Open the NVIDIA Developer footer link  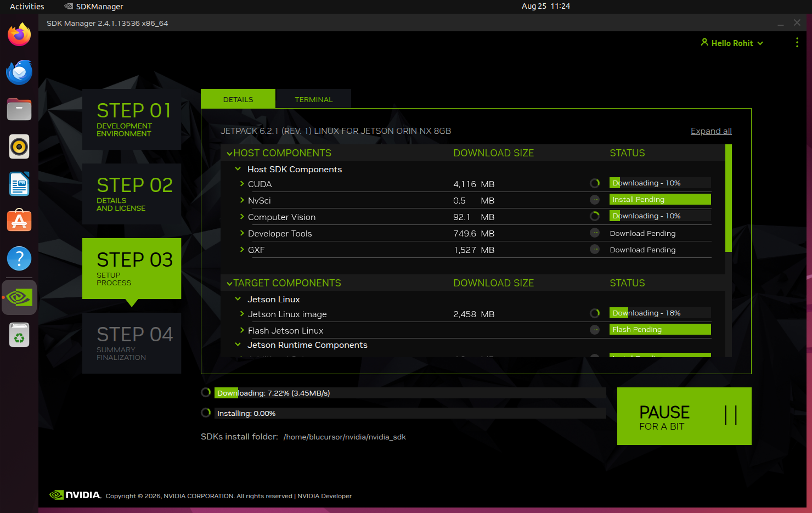click(x=325, y=496)
